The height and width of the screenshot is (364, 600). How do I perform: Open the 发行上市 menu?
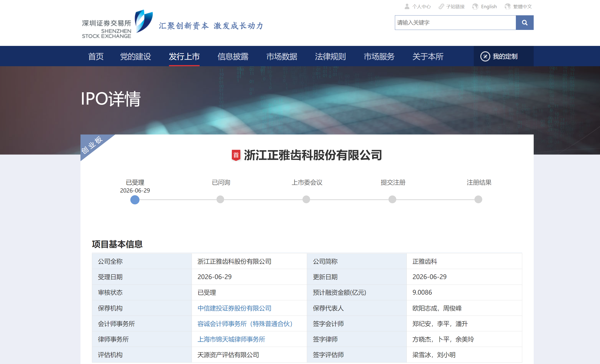point(184,56)
